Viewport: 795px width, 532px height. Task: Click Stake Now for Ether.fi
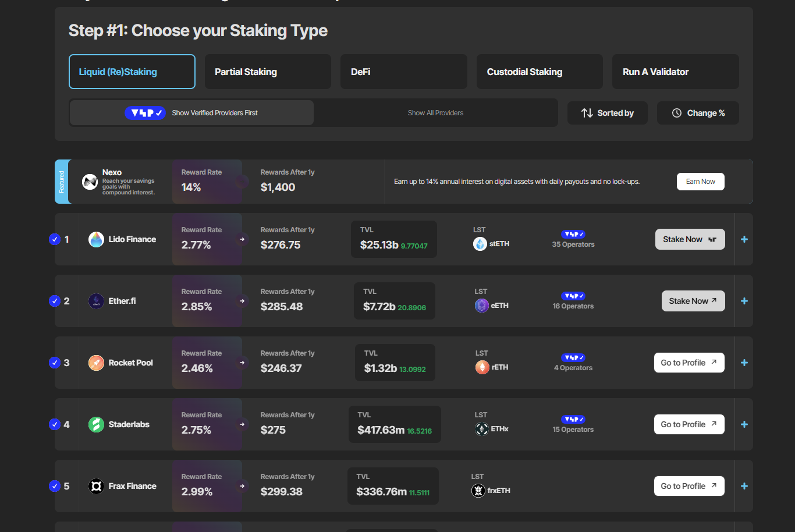pyautogui.click(x=693, y=301)
